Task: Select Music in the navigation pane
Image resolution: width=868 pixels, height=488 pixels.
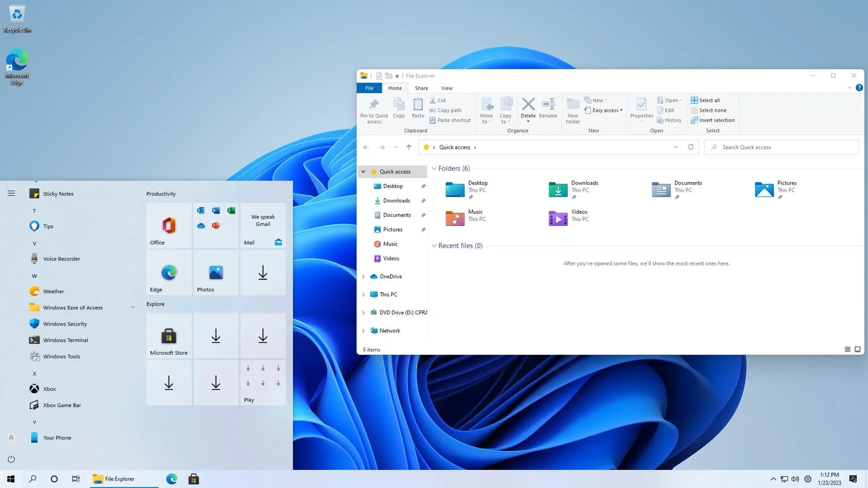Action: (390, 244)
